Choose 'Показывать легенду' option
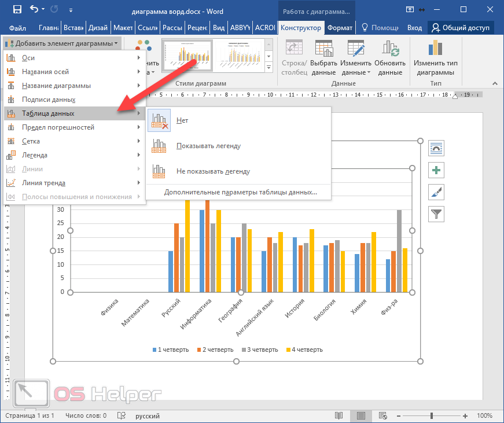Image resolution: width=504 pixels, height=423 pixels. (208, 146)
